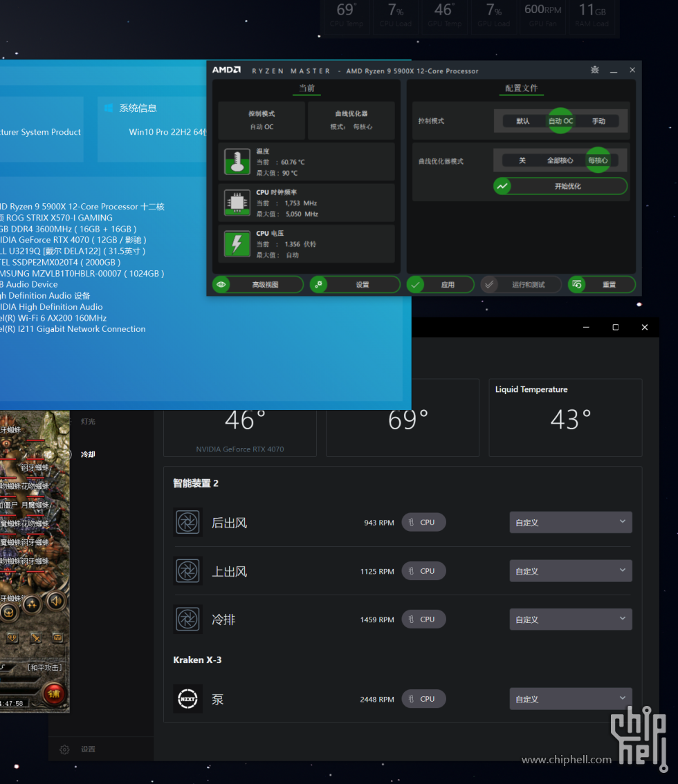Open 灯光 section in NZXT sidebar

pos(88,422)
